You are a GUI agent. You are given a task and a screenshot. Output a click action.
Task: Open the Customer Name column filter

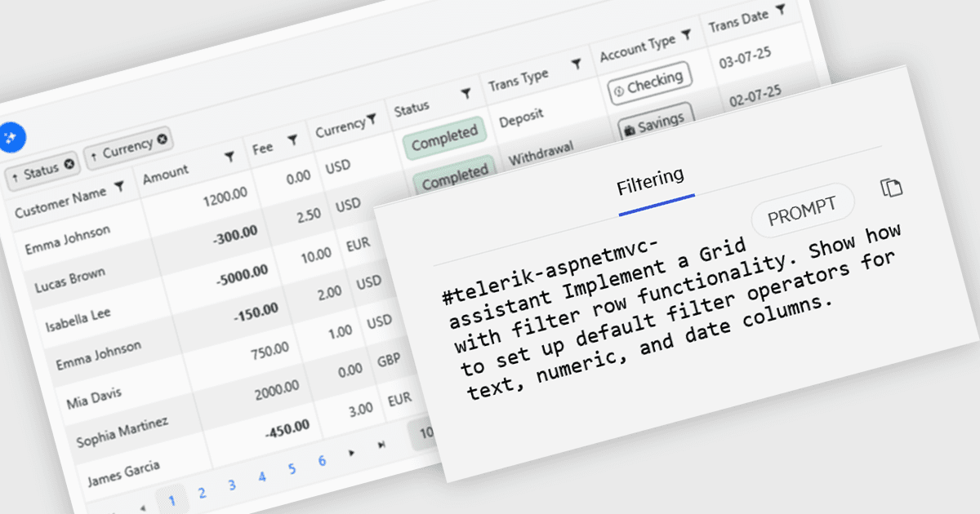pyautogui.click(x=119, y=187)
